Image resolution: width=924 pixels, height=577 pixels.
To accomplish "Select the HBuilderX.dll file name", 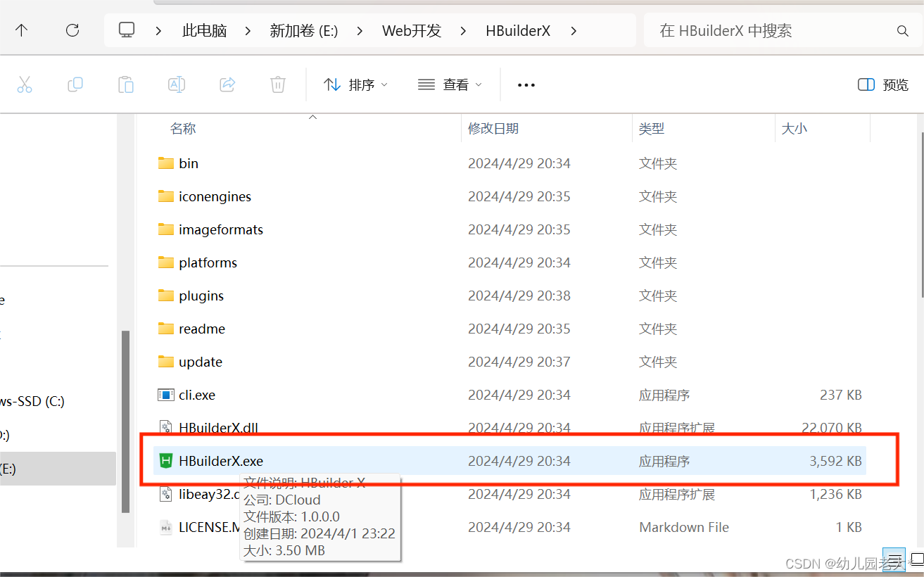I will (219, 427).
